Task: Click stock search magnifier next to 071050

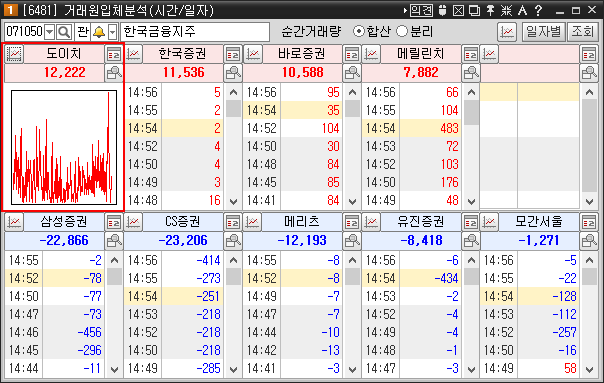Action: click(x=64, y=32)
